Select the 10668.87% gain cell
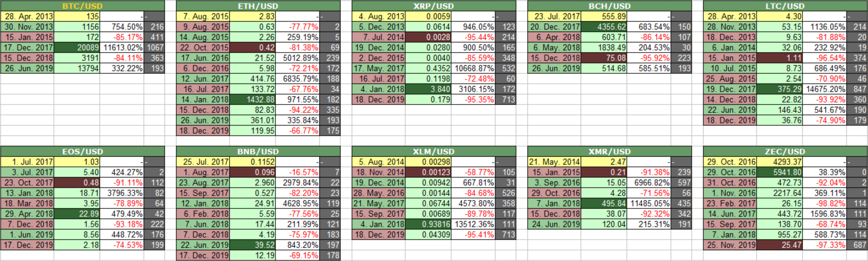This screenshot has width=868, height=261. [x=473, y=68]
